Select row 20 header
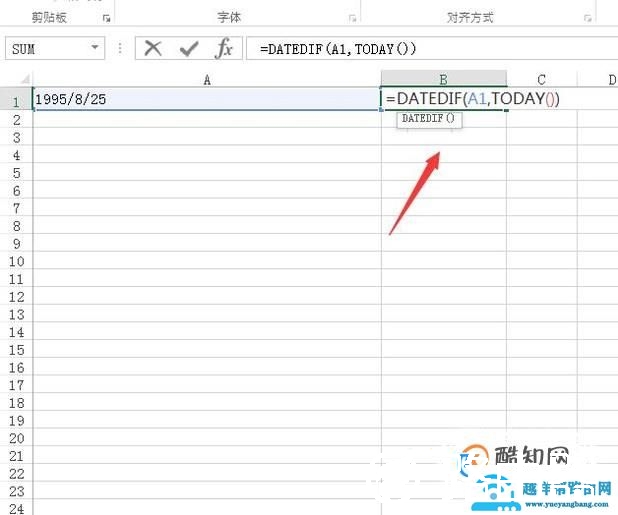 tap(16, 439)
